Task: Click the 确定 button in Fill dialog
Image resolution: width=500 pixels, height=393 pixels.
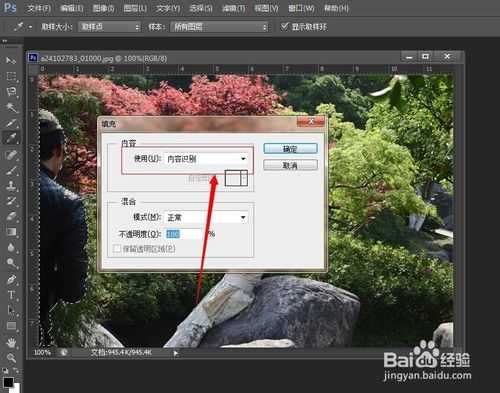Action: click(x=290, y=149)
